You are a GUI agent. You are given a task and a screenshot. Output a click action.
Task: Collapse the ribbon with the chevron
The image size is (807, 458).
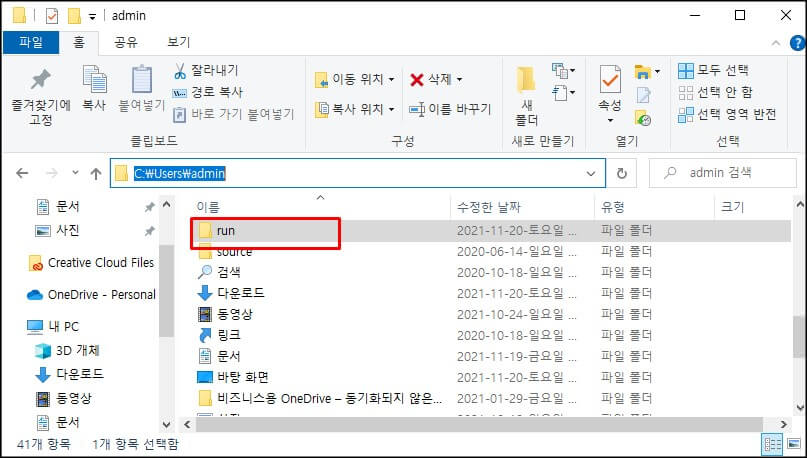point(776,44)
